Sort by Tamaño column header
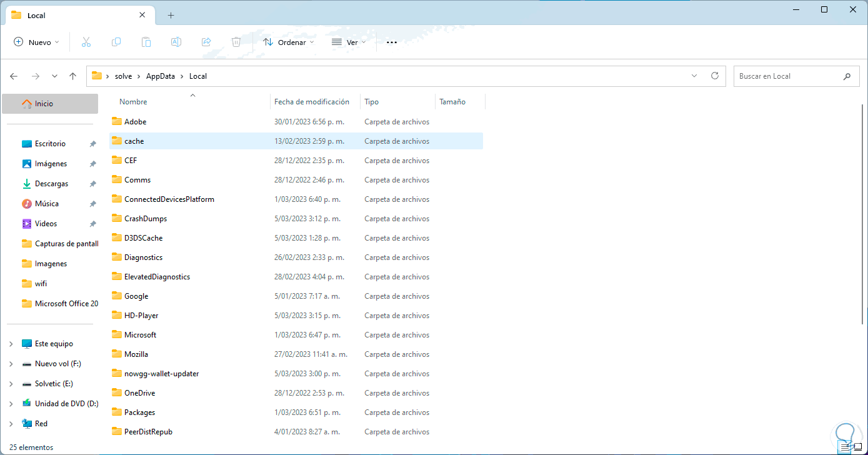 coord(452,102)
